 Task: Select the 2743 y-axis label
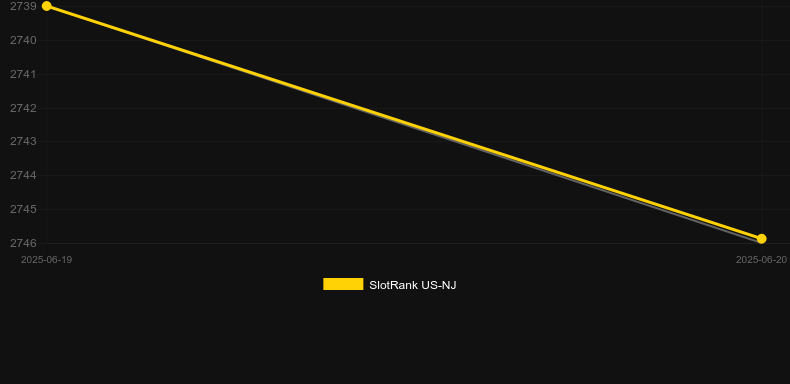(23, 141)
